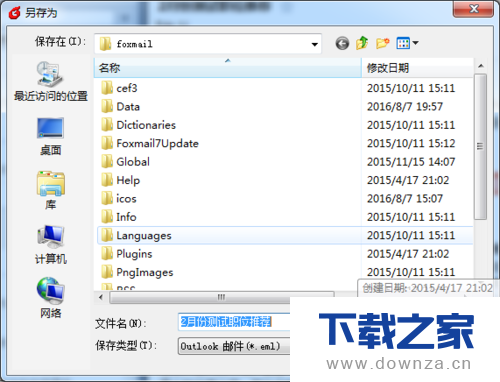500x382 pixels.
Task: Select the Dictionaries folder name
Action: coord(146,125)
